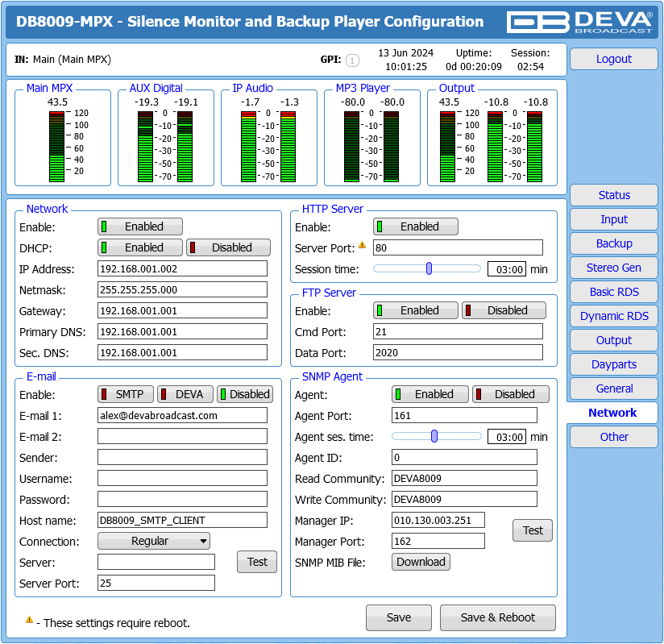
Task: Open the Other page
Action: [613, 437]
